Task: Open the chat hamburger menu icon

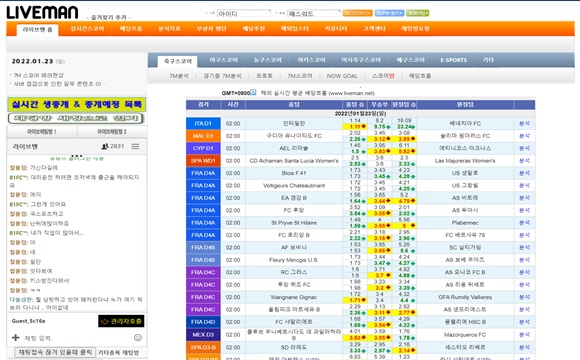Action: pos(135,147)
